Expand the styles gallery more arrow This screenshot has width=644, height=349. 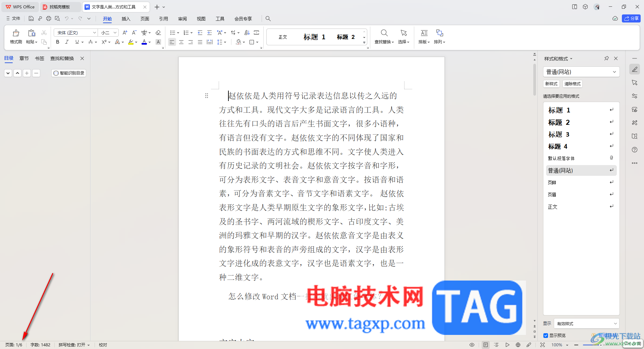364,43
